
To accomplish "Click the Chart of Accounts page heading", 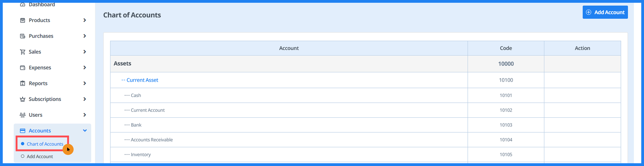I will click(x=132, y=15).
